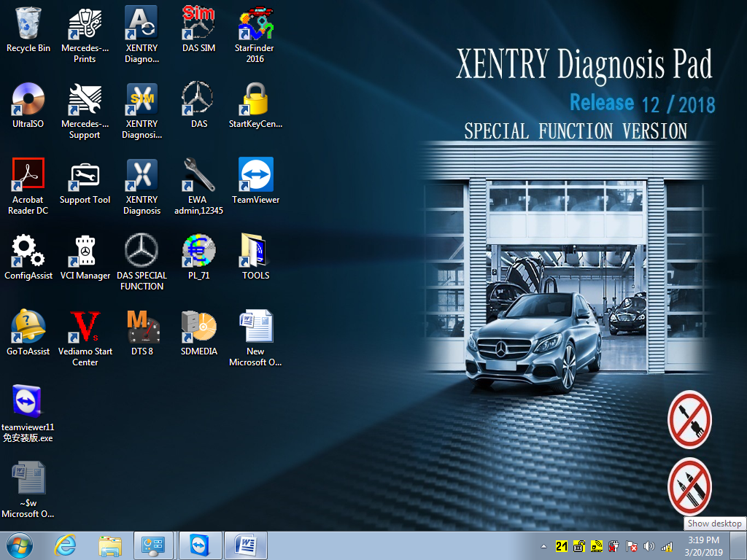Show hidden tray icons arrow

[543, 546]
